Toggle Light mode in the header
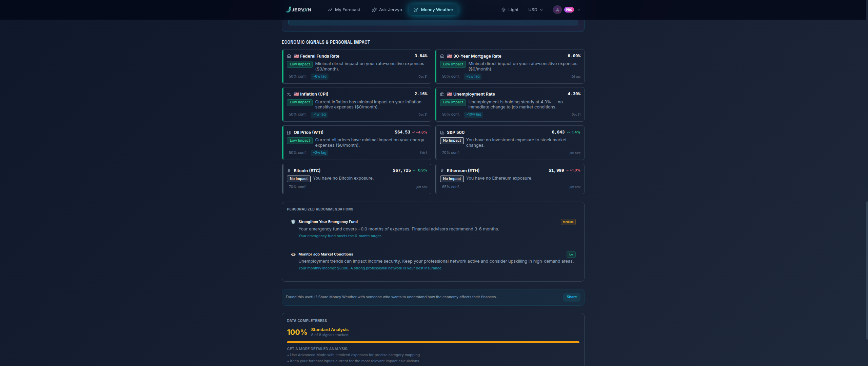The image size is (868, 366). [509, 9]
